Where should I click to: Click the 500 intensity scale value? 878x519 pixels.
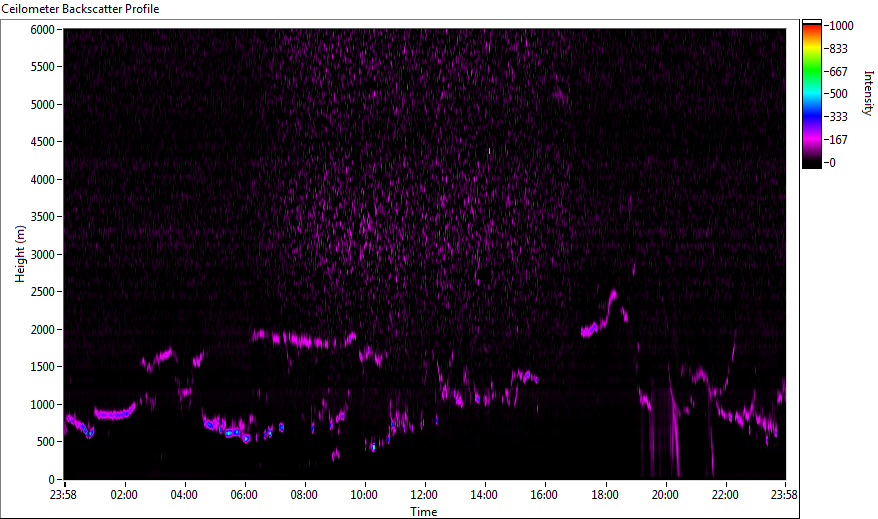(x=838, y=93)
